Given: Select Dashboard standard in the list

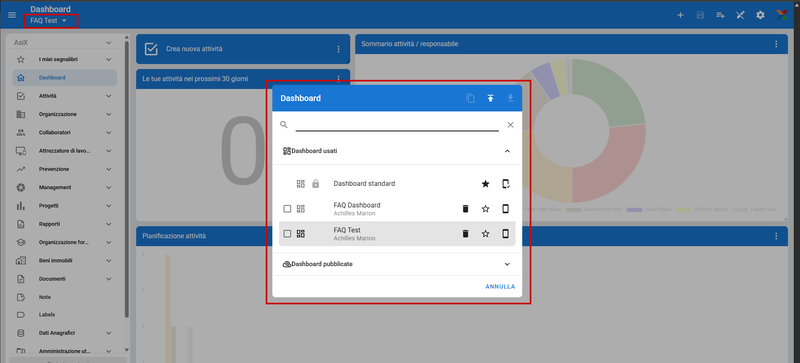Looking at the screenshot, I should tap(364, 184).
